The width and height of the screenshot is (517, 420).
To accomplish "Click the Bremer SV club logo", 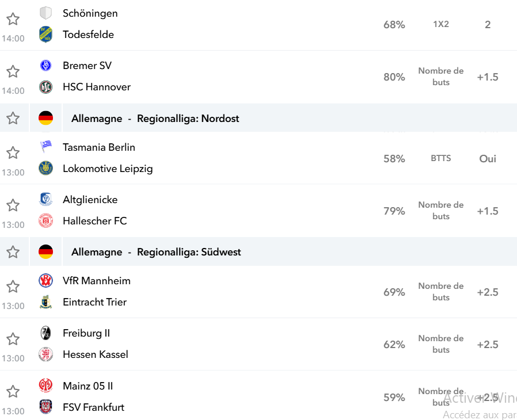I will tap(46, 66).
